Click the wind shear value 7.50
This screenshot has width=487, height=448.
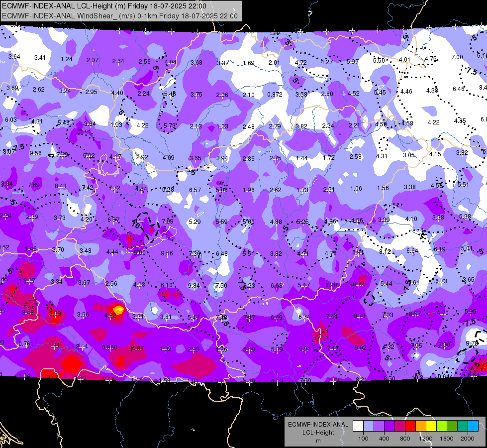point(221,285)
